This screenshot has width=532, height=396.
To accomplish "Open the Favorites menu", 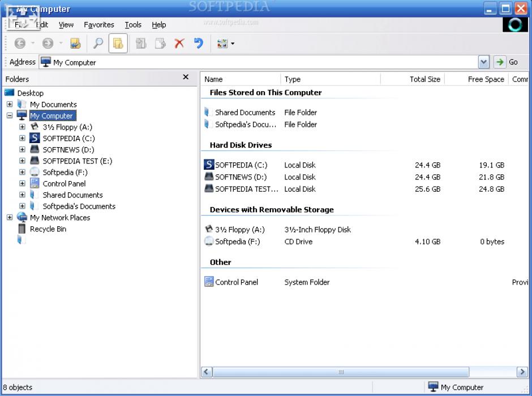I will pos(98,25).
